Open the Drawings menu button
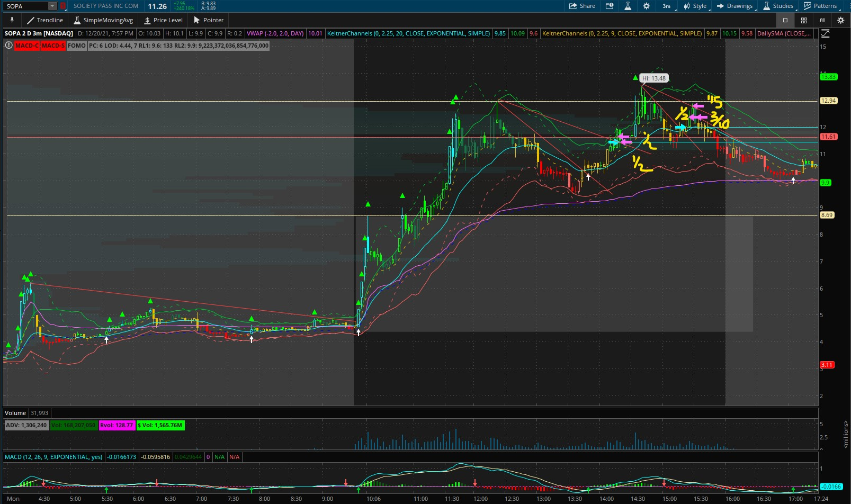Screen dimensions: 851x504 tap(734, 6)
